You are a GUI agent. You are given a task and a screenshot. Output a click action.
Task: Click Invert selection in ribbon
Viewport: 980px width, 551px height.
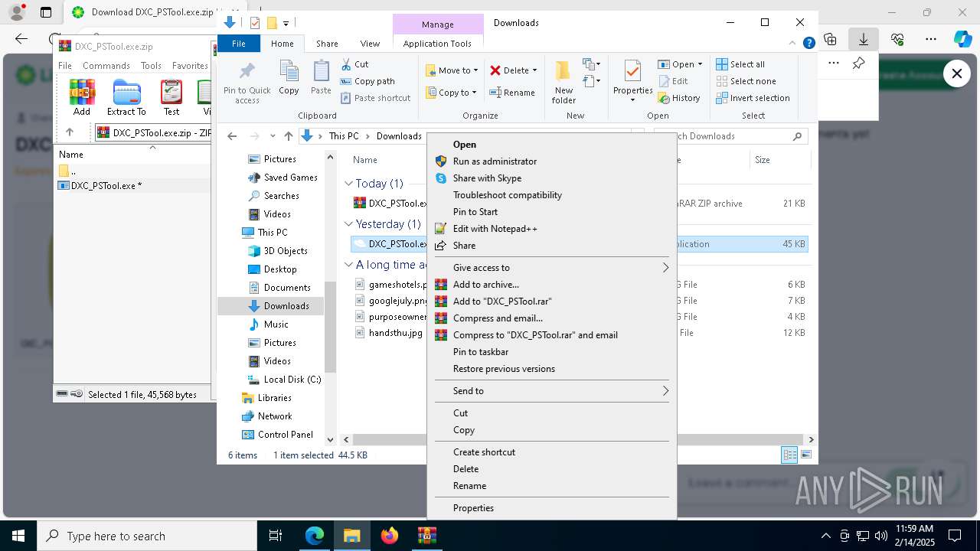[x=753, y=98]
